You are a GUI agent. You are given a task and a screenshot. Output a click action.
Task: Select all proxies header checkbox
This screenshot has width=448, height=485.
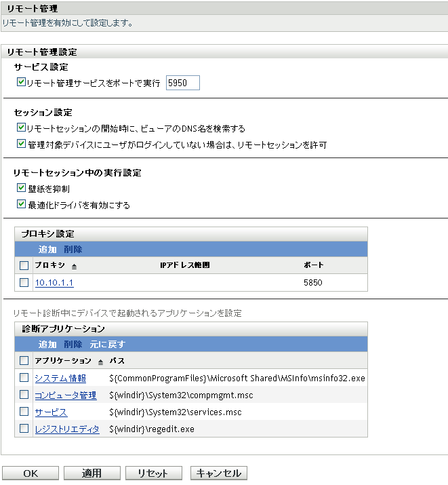[24, 265]
